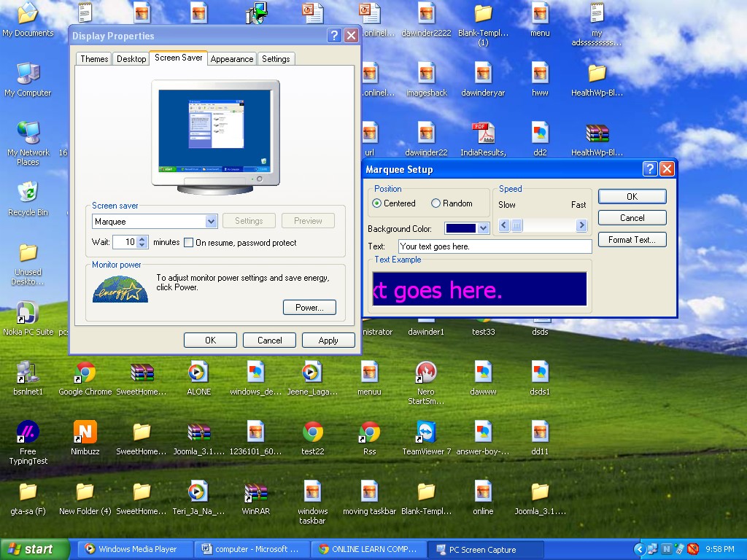
Task: Click the Speed slider left arrow
Action: [505, 225]
